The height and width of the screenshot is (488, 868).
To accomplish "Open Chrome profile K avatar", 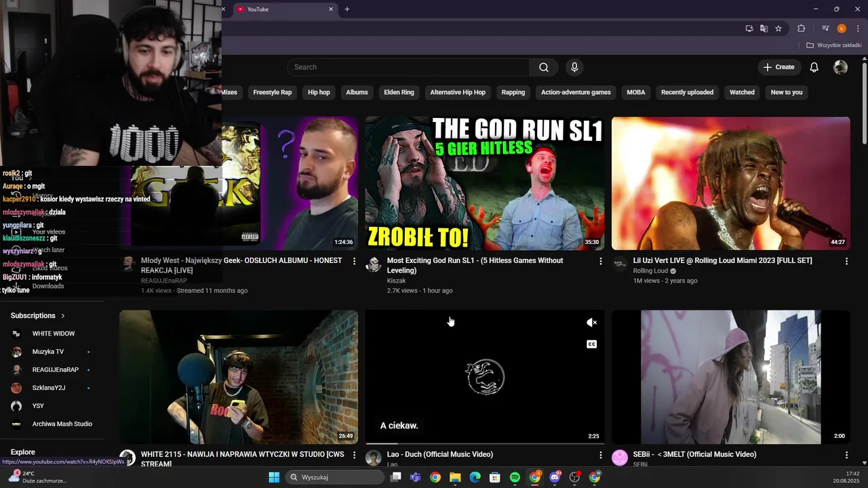I will pyautogui.click(x=842, y=28).
